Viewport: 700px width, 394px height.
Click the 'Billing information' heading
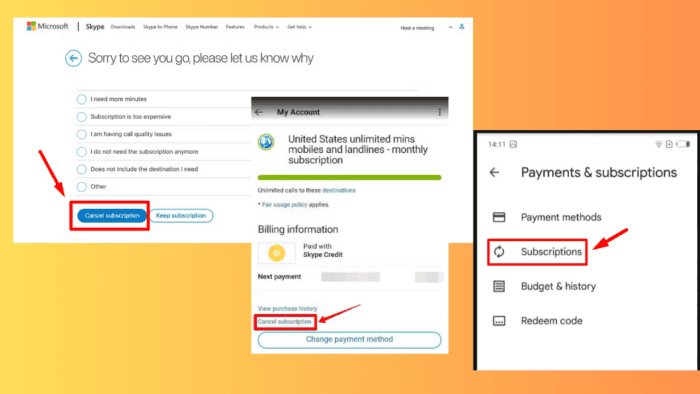(298, 229)
